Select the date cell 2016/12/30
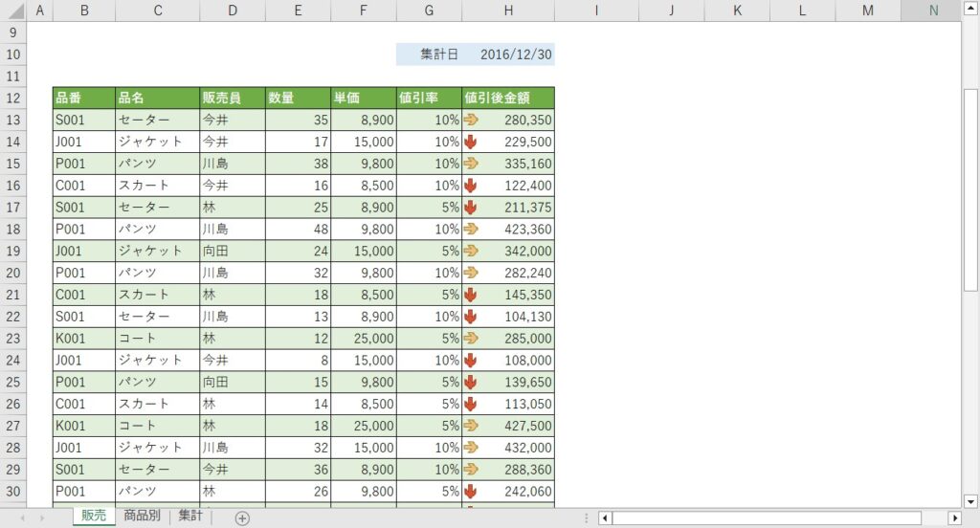 click(516, 55)
